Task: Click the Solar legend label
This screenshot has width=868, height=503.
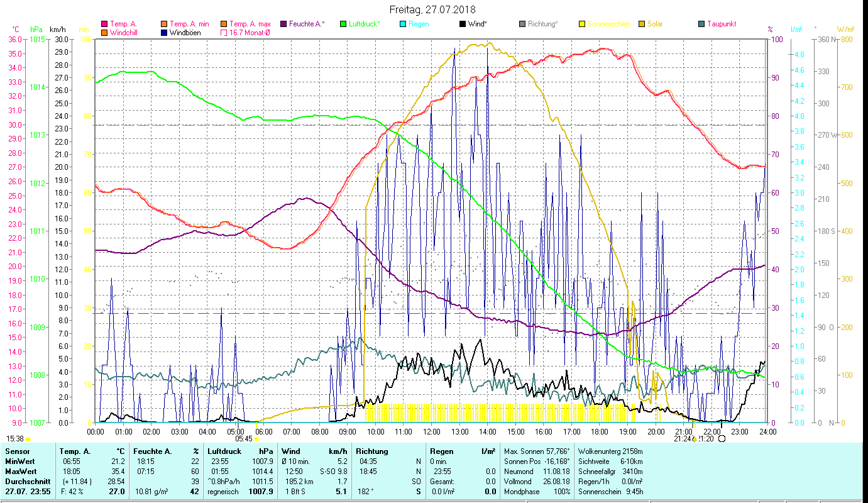Action: [x=654, y=24]
